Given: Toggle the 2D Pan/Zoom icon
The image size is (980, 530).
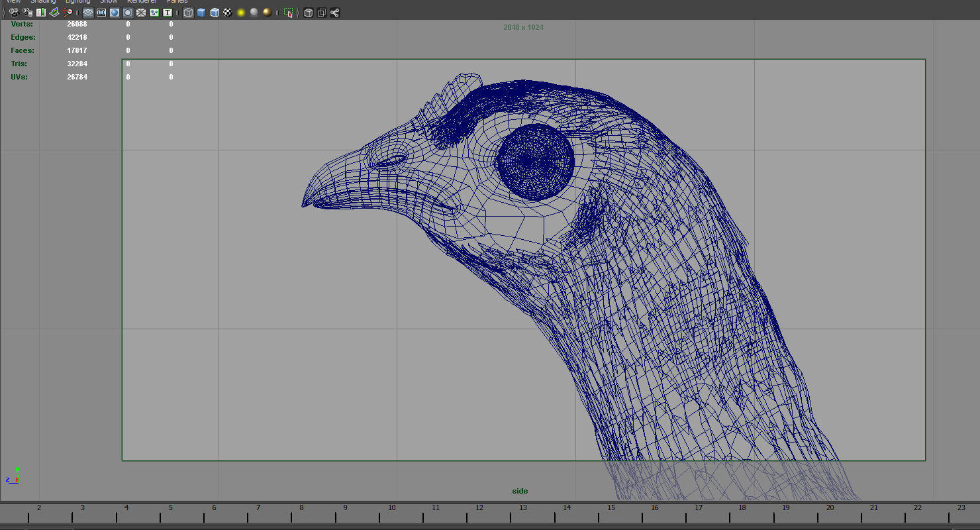Looking at the screenshot, I should point(68,13).
